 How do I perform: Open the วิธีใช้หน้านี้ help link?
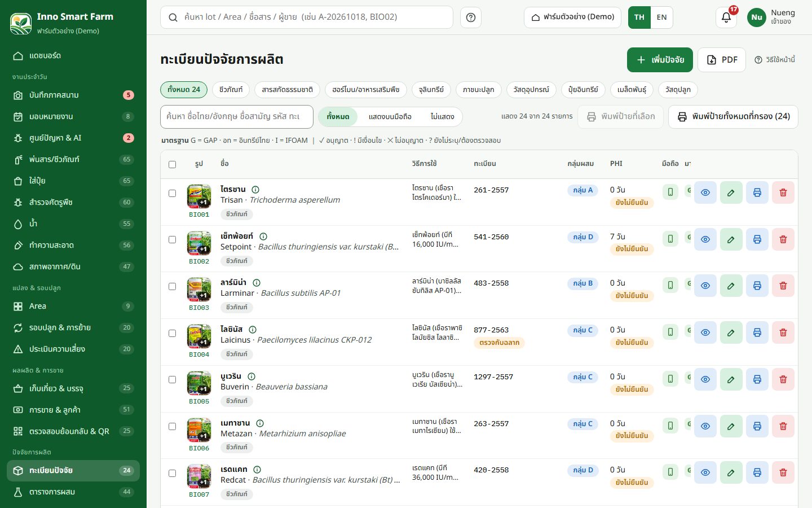(x=775, y=60)
